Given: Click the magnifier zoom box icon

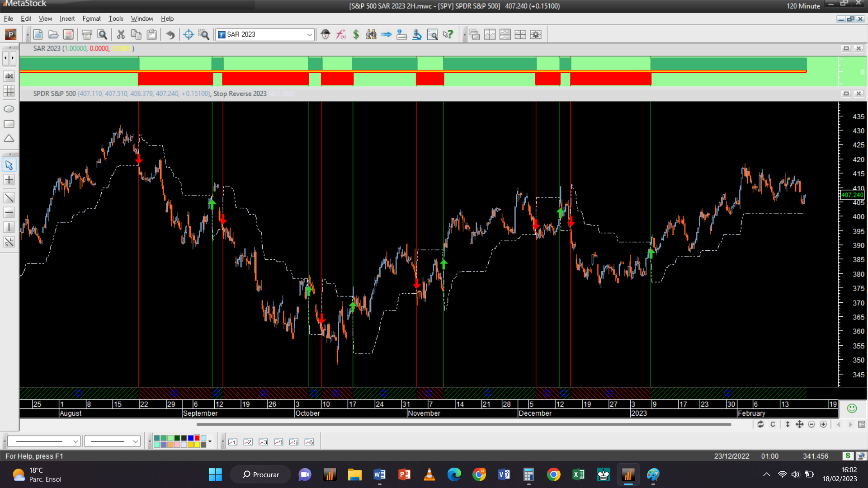Looking at the screenshot, I should point(204,34).
